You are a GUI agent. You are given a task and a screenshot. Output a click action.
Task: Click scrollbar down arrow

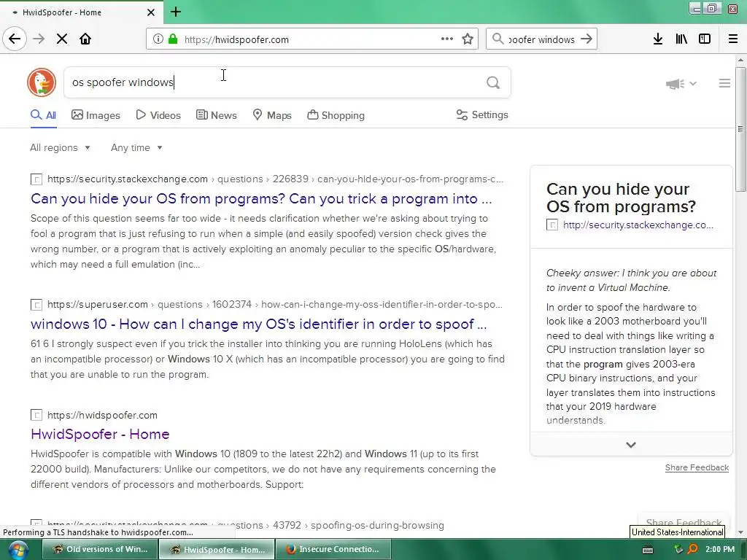(740, 532)
